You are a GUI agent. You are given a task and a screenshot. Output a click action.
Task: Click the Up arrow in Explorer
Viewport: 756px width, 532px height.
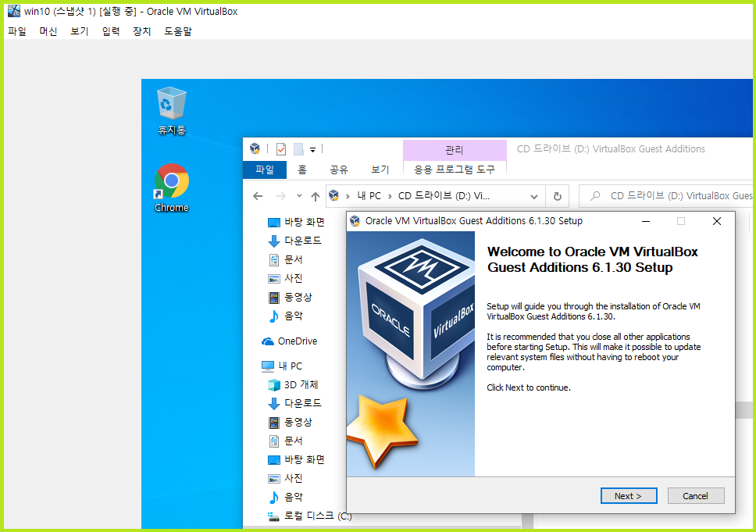(316, 196)
